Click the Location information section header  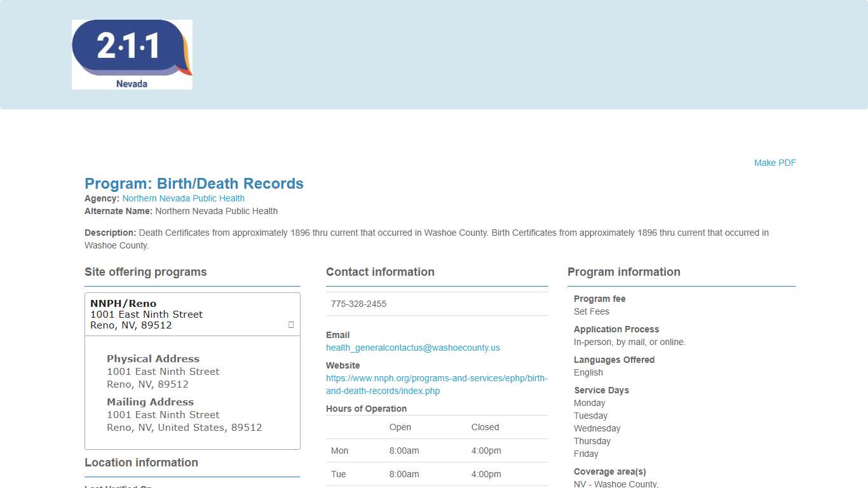click(x=141, y=463)
